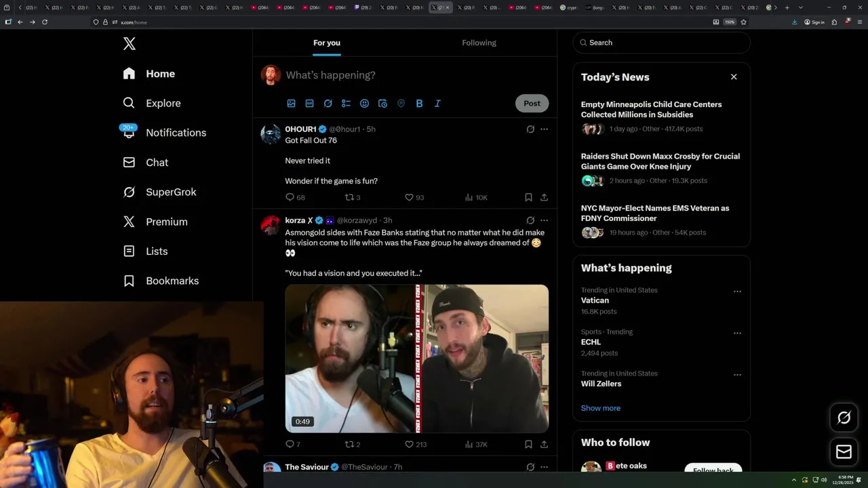Reload the page in browser toolbar
This screenshot has height=488, width=868.
pos(45,22)
